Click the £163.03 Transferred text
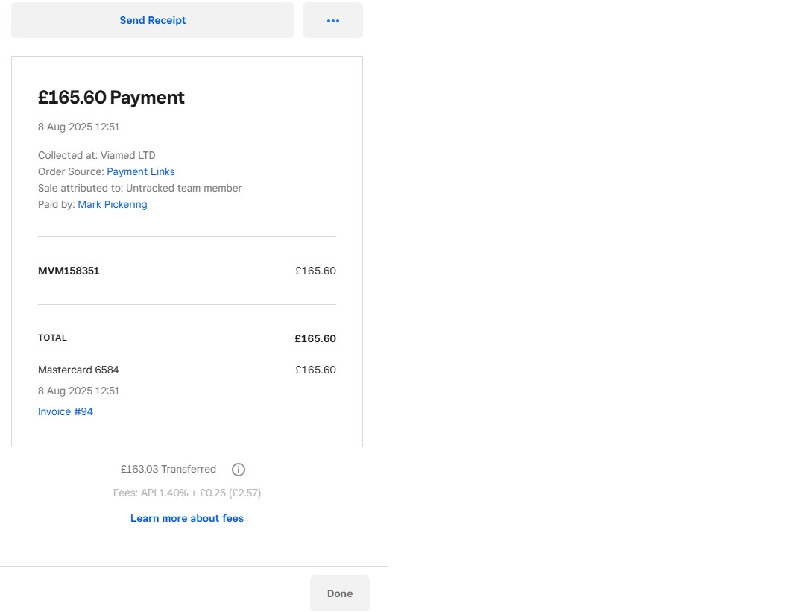The image size is (792, 612). point(167,469)
